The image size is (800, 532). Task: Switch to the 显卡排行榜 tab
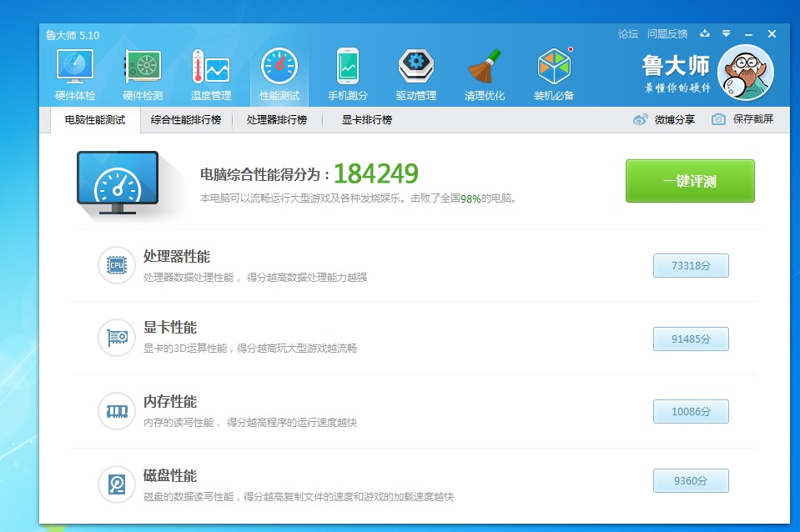click(367, 120)
